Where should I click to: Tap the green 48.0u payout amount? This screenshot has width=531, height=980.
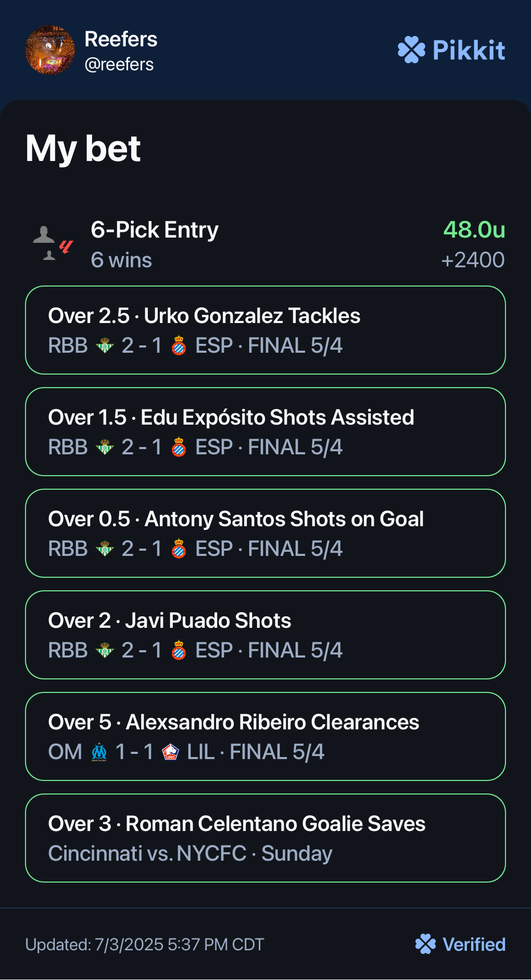point(474,230)
